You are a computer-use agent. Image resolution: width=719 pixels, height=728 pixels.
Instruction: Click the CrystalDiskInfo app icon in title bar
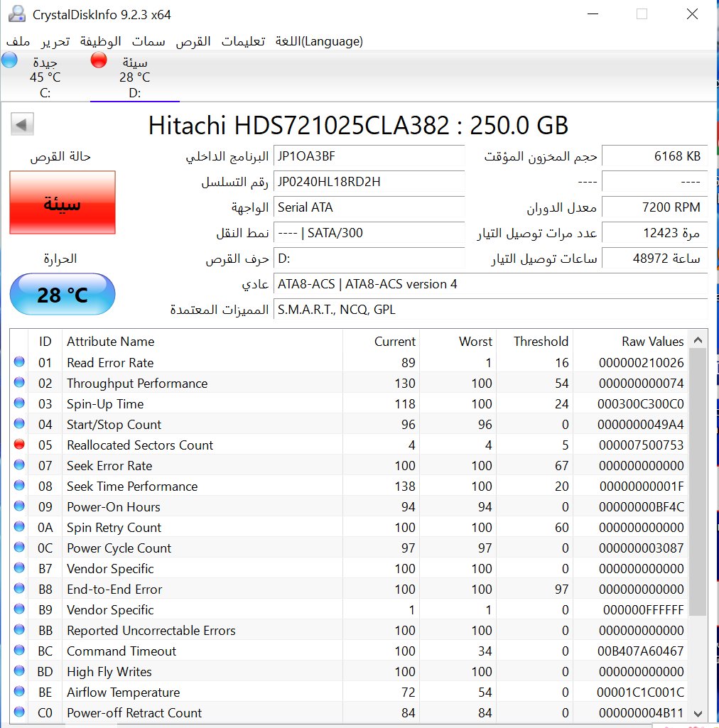tap(17, 14)
